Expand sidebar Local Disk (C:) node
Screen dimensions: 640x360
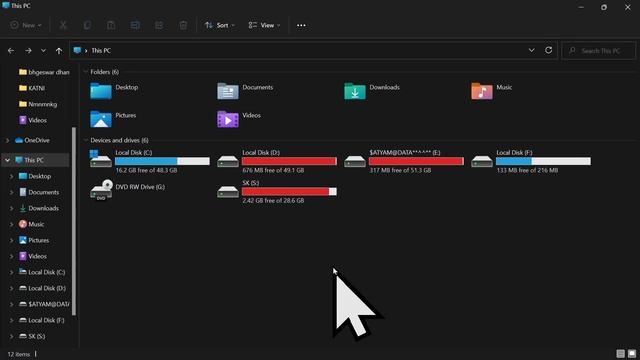click(11, 272)
